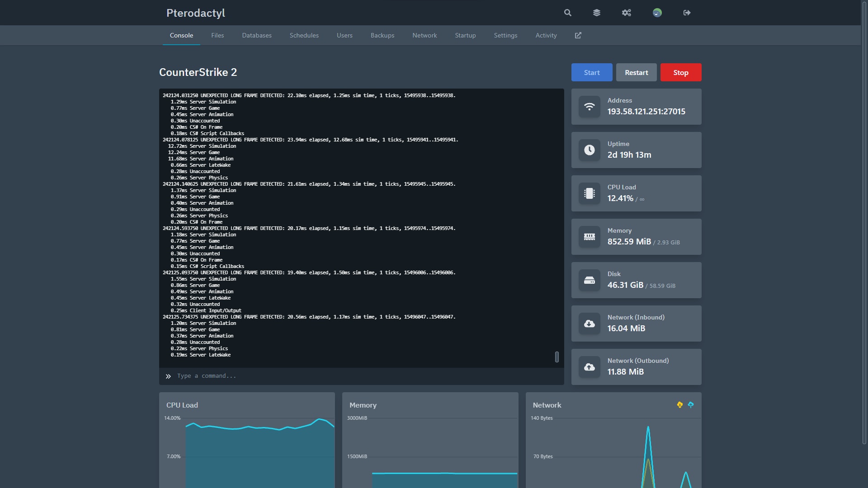
Task: Click console log line starting 242124.078125
Action: (x=311, y=140)
